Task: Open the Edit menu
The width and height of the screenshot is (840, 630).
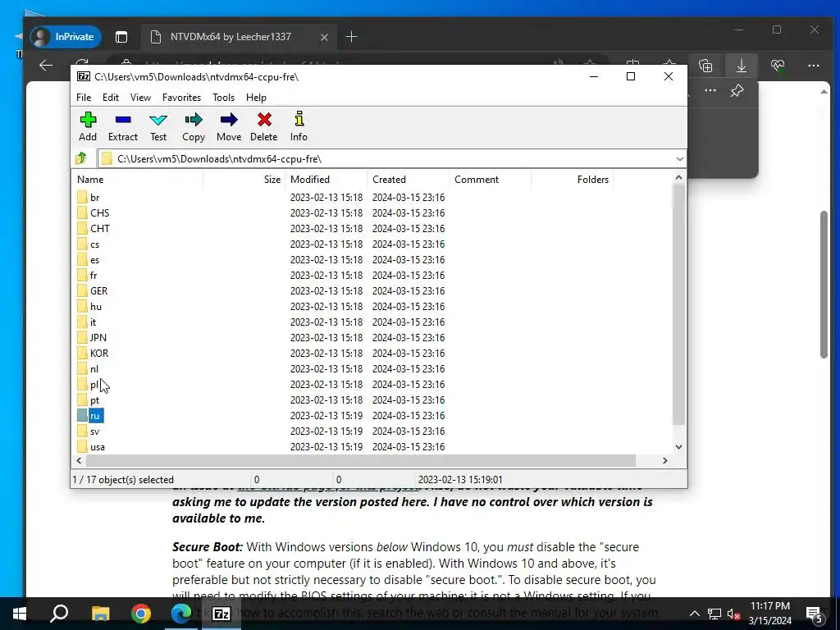Action: (111, 98)
